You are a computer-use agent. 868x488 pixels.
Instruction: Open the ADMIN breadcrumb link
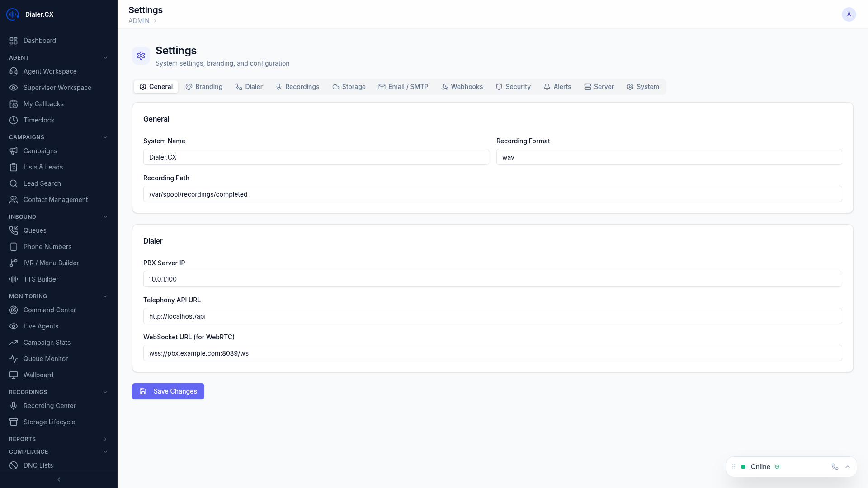pyautogui.click(x=138, y=21)
